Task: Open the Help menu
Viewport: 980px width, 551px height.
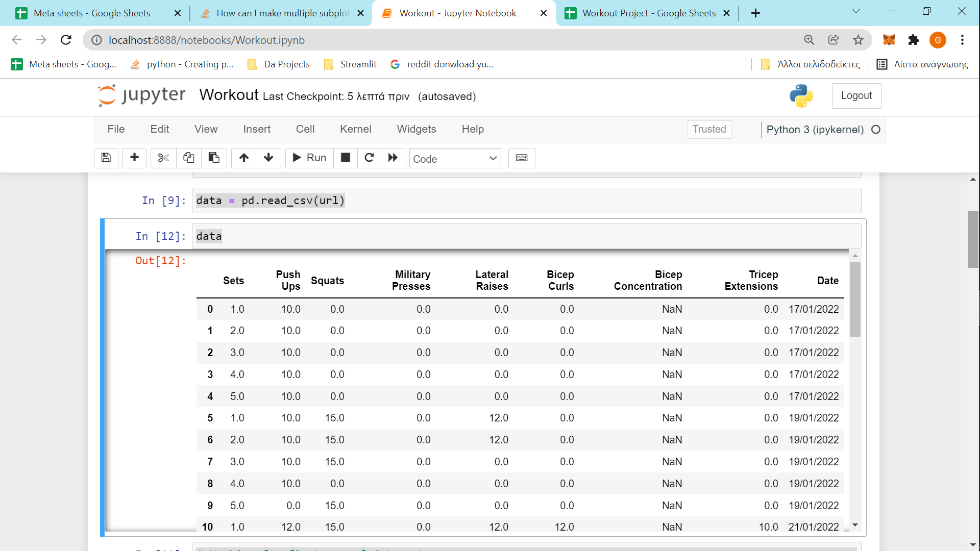Action: (473, 129)
